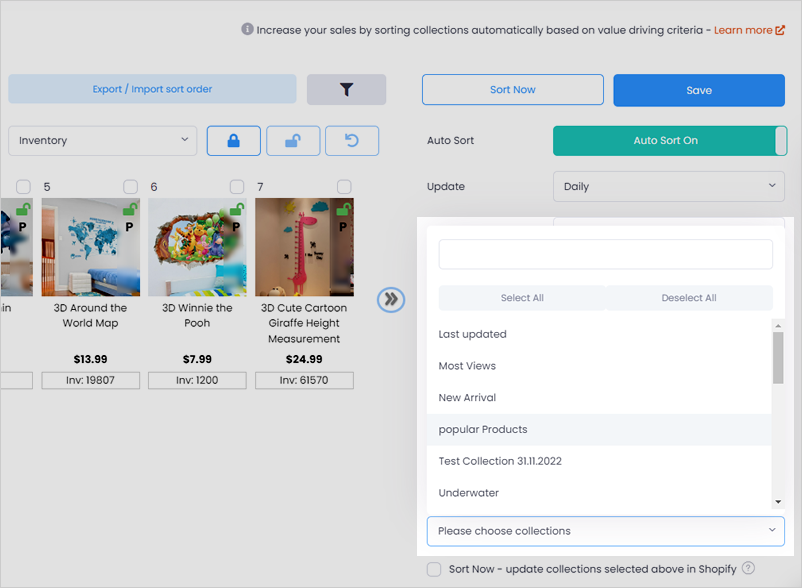
Task: Open the Inventory sort dropdown
Action: (102, 141)
